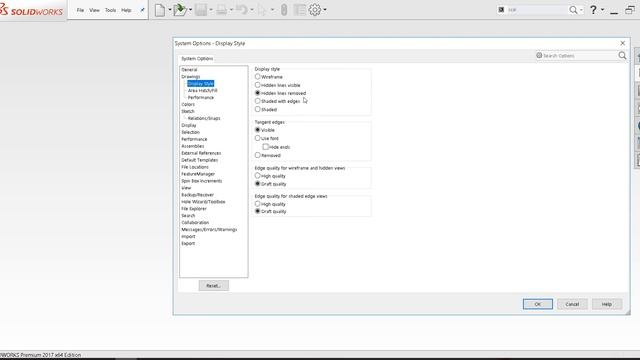
Task: Click the Print icon in toolbar
Action: coord(222,10)
